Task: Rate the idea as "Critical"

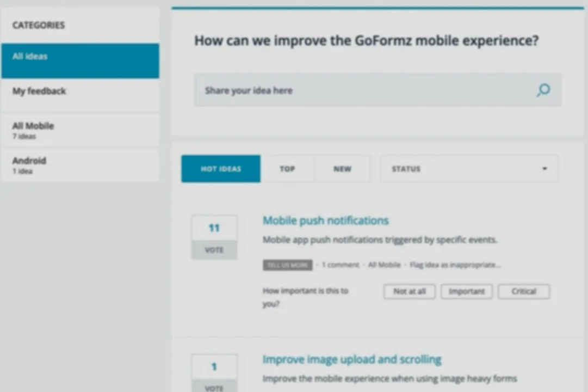Action: [x=523, y=291]
